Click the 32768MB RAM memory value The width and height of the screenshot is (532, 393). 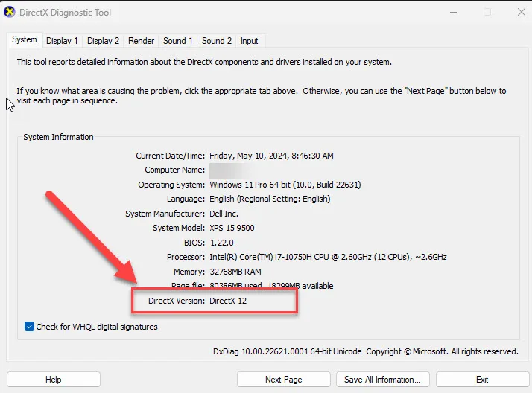(235, 272)
